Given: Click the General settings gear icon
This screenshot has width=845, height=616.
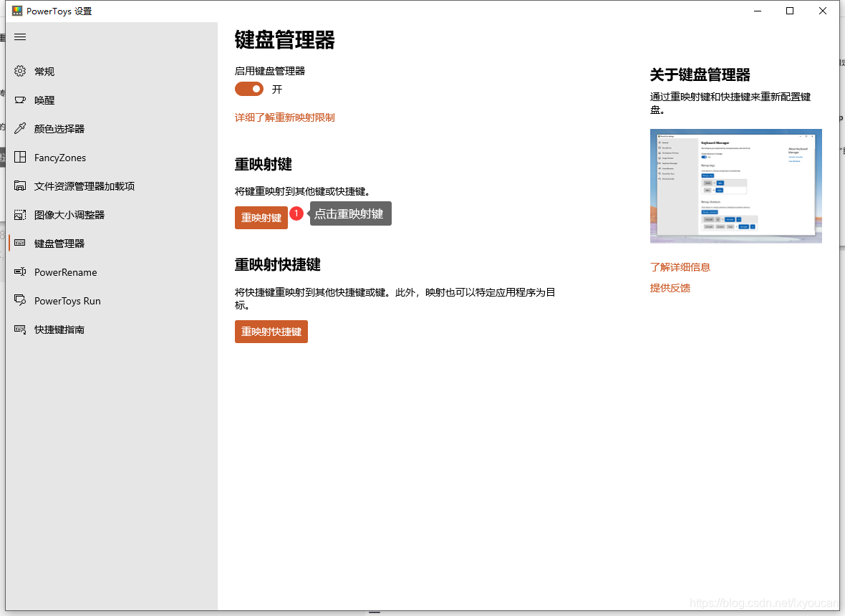Looking at the screenshot, I should [20, 71].
